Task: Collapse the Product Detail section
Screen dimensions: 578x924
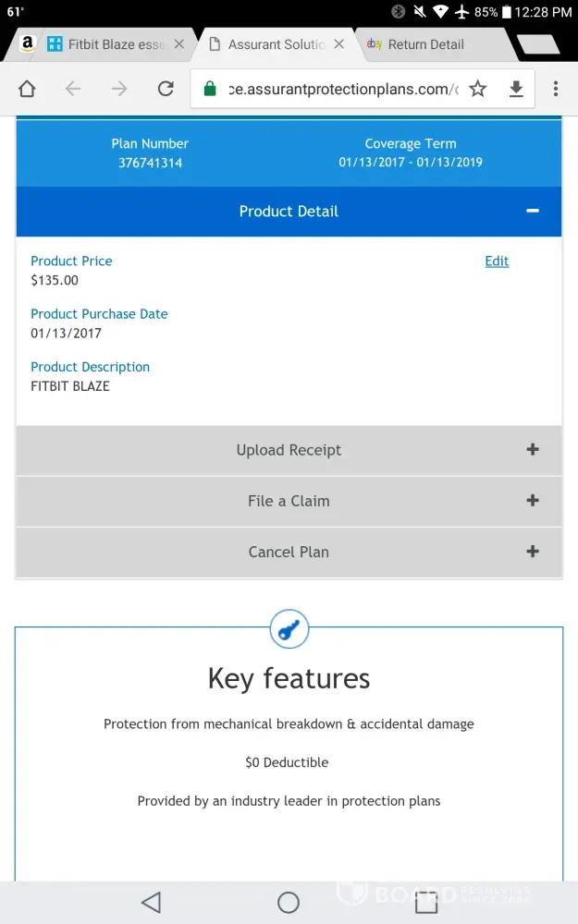Action: (532, 211)
